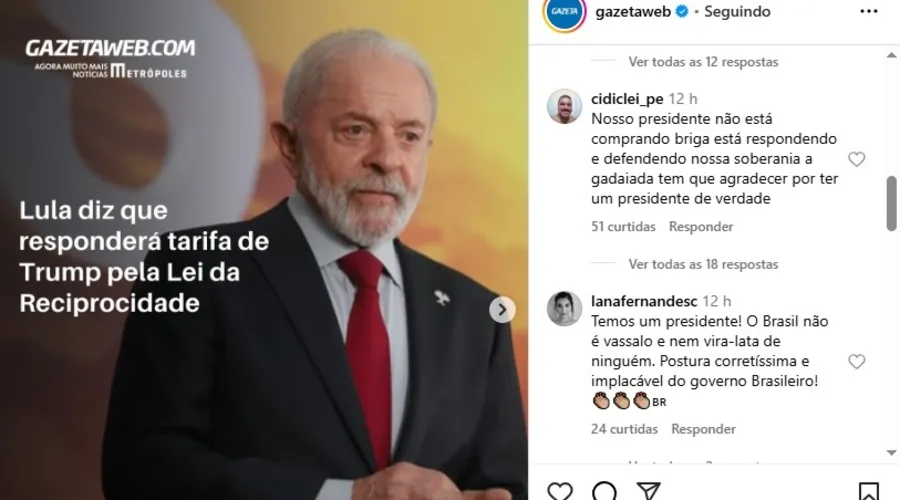Click the verified badge next to gazetaweb
This screenshot has height=500, width=900.
(682, 11)
